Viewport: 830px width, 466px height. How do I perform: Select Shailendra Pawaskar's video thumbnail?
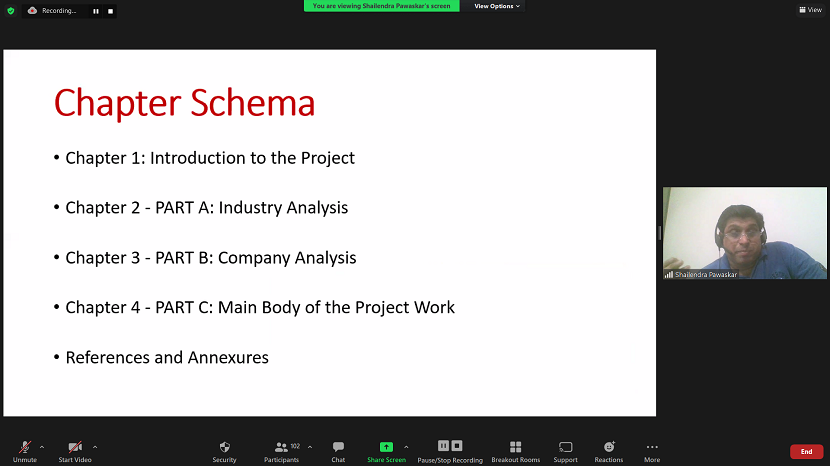pos(744,233)
